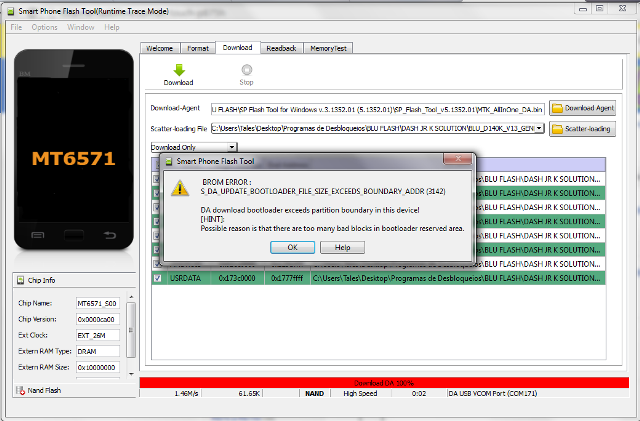Click chip info scrollbar down arrow
Viewport: 640px width, 421px height.
pyautogui.click(x=131, y=374)
